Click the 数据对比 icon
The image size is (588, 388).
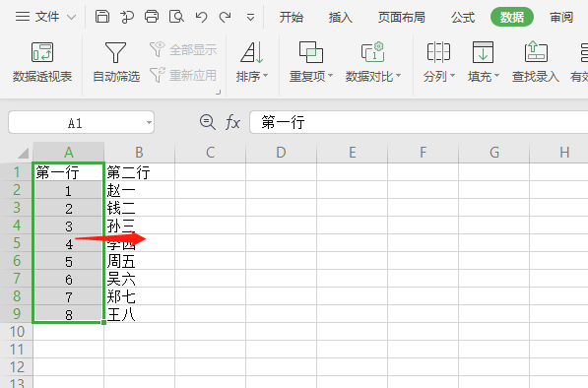(372, 52)
